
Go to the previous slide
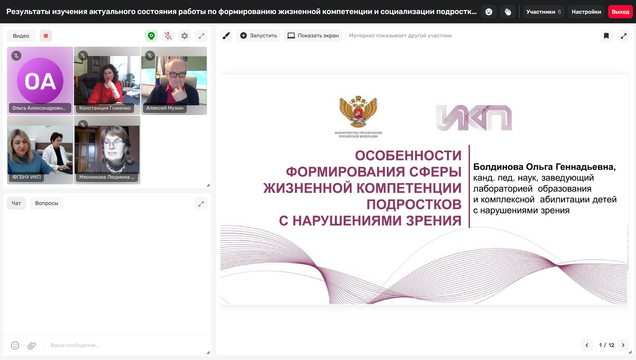click(587, 345)
